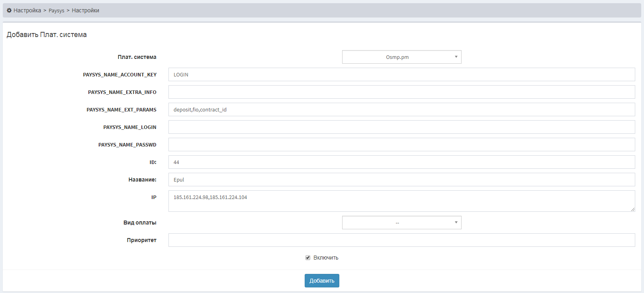This screenshot has height=293, width=644.
Task: Click the PAYSYS_NAME_LOGIN text box
Action: [401, 127]
